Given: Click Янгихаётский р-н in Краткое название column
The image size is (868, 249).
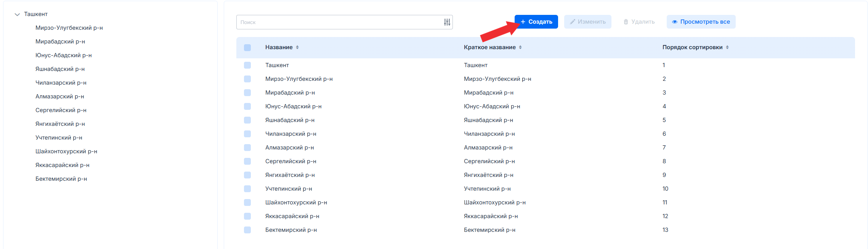Looking at the screenshot, I should coord(489,175).
